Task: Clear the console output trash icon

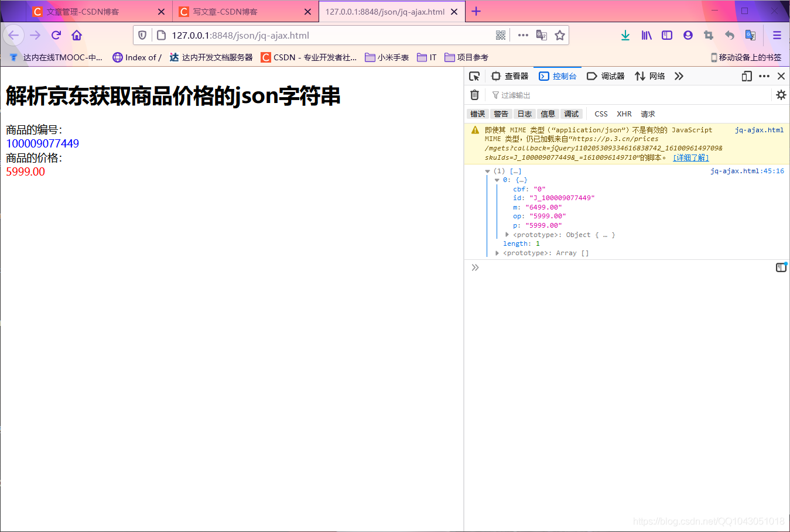Action: coord(475,95)
